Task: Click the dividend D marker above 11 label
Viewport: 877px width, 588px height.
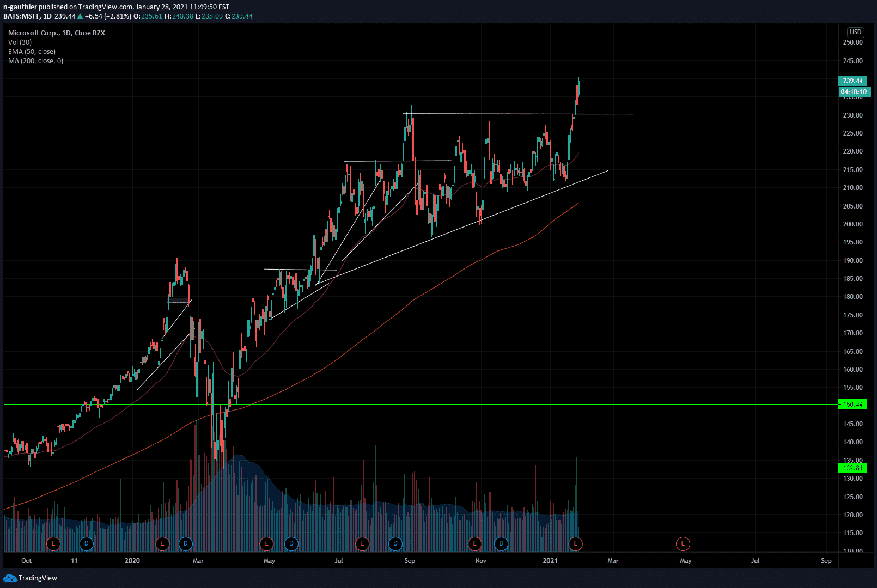Action: [x=86, y=543]
